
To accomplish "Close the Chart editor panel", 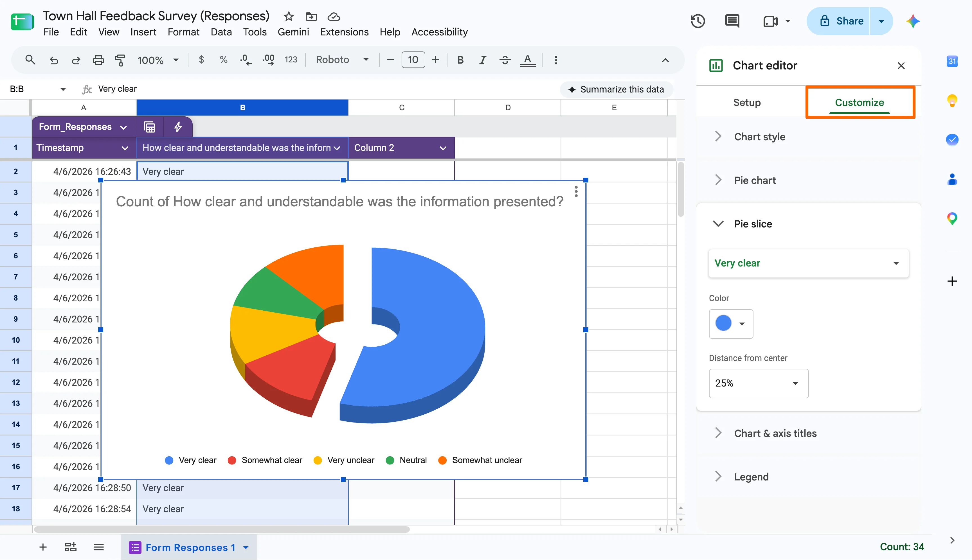I will click(x=901, y=66).
